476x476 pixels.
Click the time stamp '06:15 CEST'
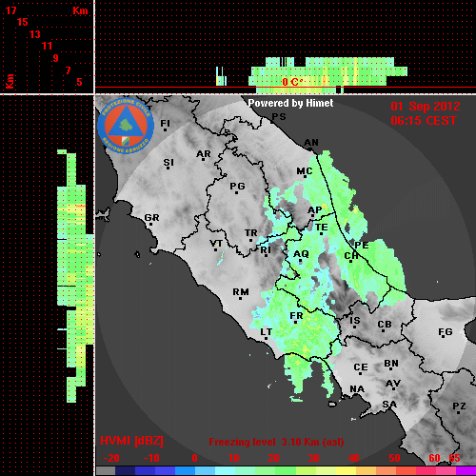(x=424, y=121)
